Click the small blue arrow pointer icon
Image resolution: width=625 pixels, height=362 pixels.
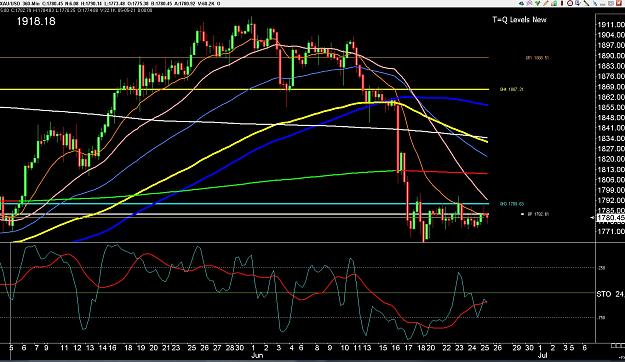(x=596, y=4)
